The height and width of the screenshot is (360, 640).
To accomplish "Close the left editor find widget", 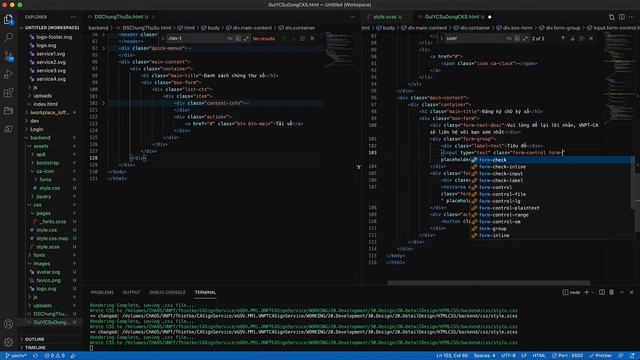I will 312,38.
